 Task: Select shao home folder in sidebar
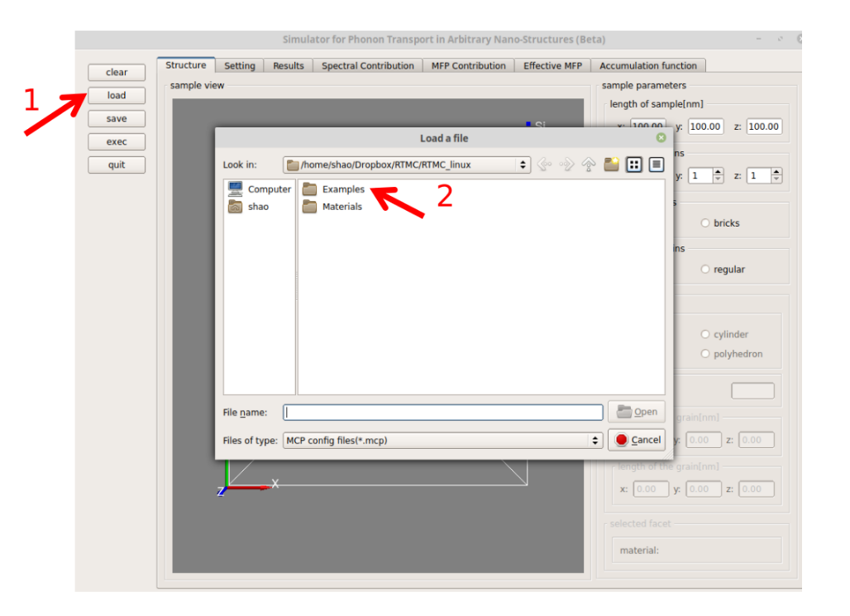click(248, 207)
